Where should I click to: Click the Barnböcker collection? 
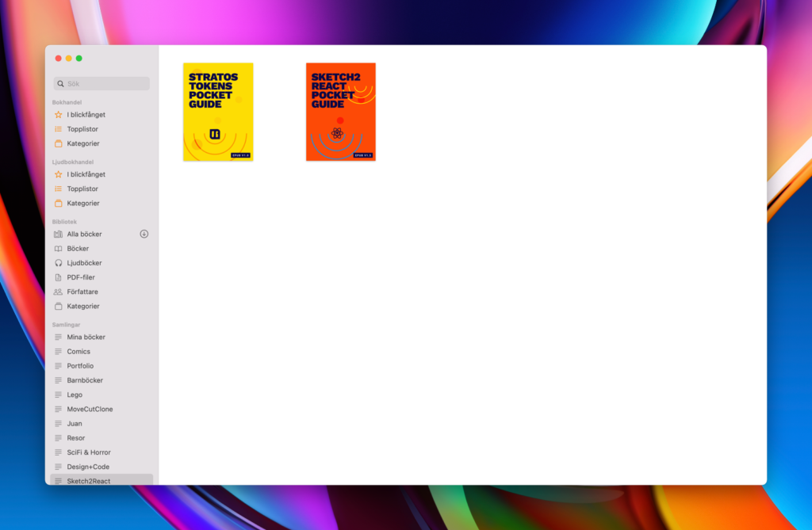85,380
